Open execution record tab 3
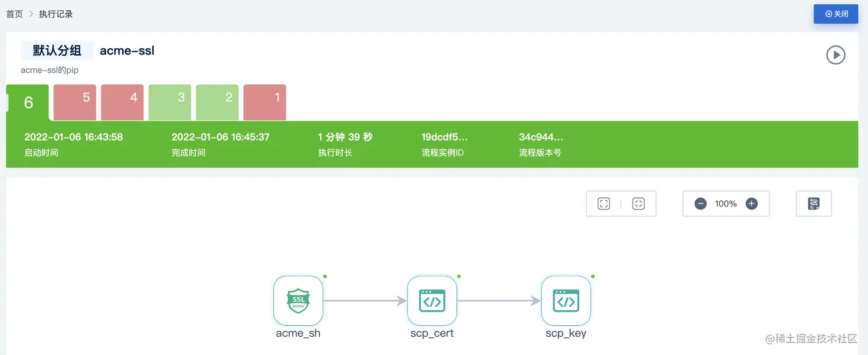The height and width of the screenshot is (355, 868). [x=170, y=103]
